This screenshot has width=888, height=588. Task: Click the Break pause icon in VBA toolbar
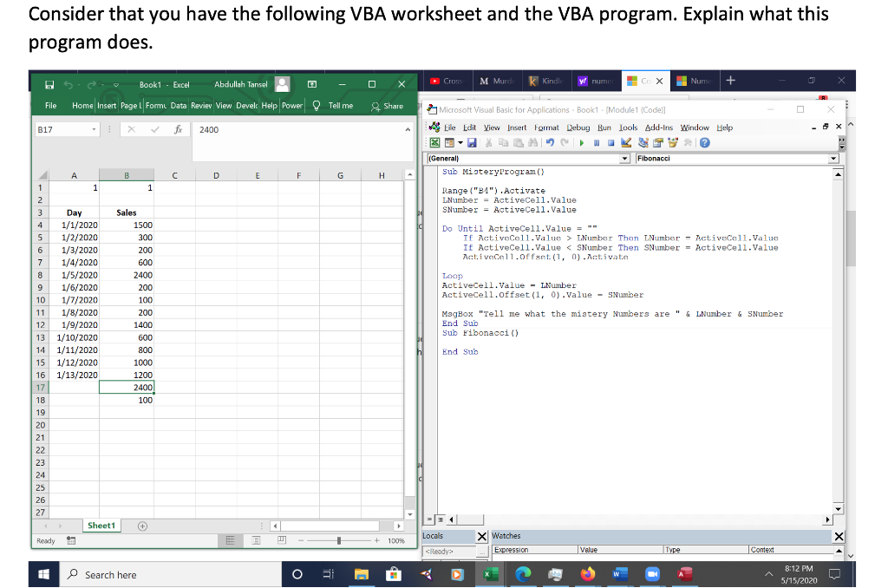coord(597,143)
